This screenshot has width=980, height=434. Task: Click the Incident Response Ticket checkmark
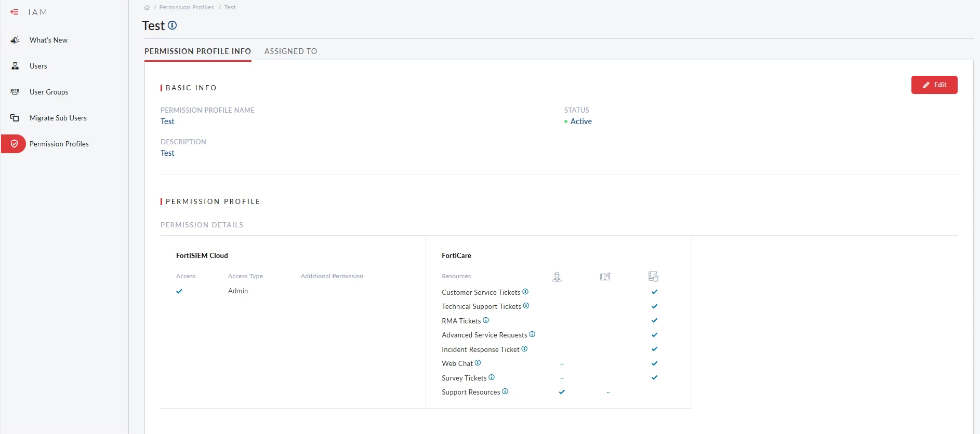pyautogui.click(x=655, y=349)
